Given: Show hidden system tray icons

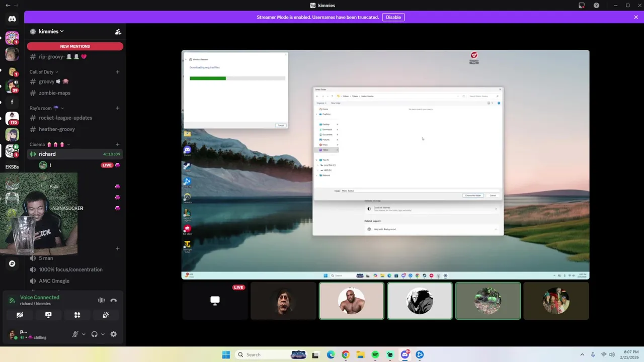Looking at the screenshot, I should click(582, 354).
